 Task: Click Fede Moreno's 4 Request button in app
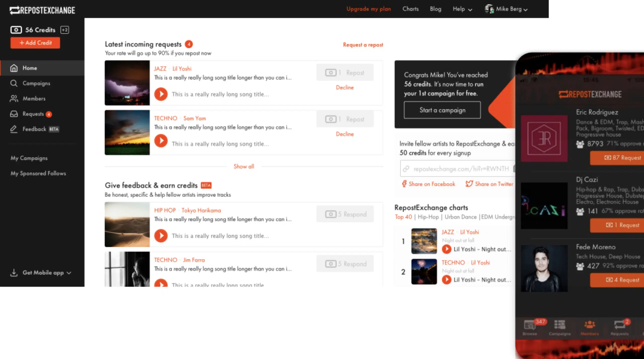(x=617, y=280)
